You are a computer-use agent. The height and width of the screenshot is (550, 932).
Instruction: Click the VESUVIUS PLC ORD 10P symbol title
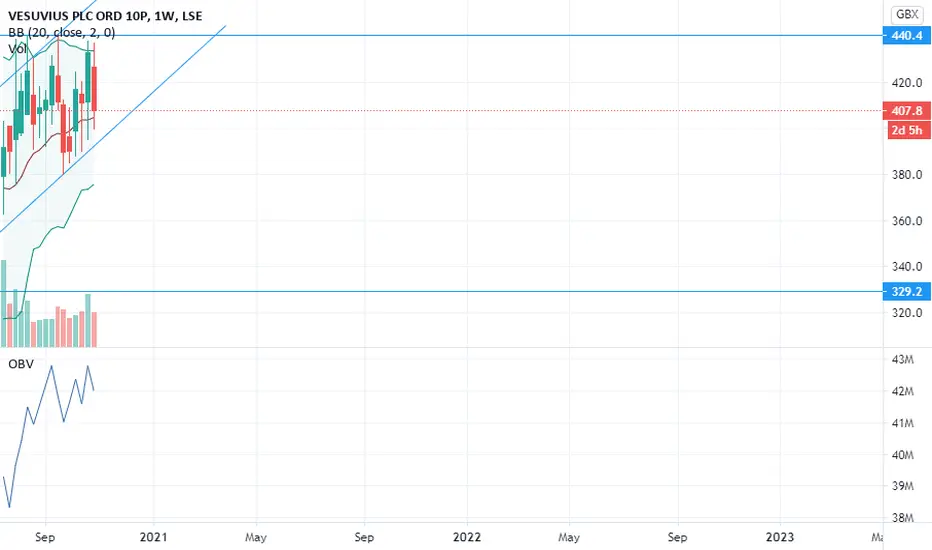[79, 16]
